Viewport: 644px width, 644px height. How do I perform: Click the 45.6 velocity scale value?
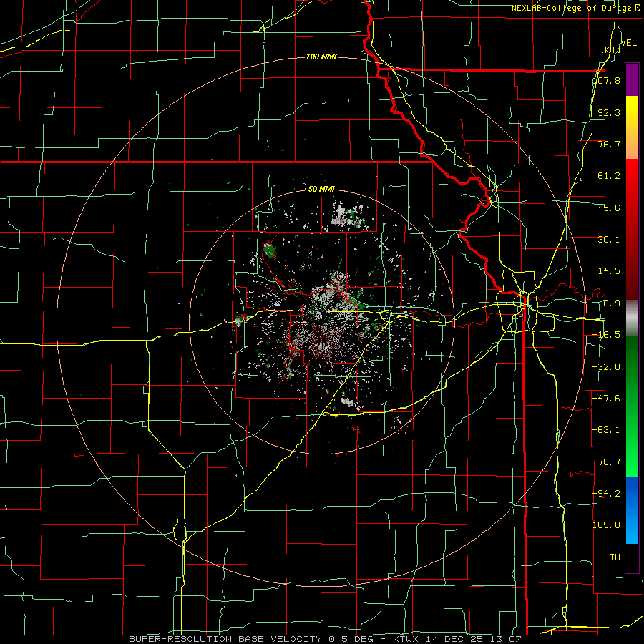point(609,208)
